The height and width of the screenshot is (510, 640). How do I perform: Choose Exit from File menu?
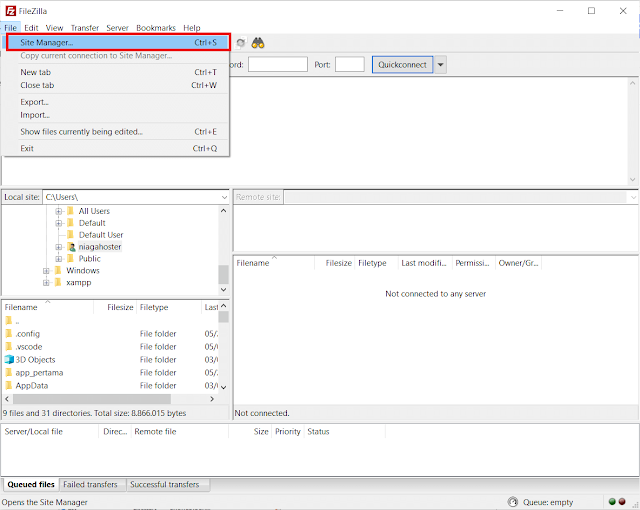pyautogui.click(x=118, y=149)
